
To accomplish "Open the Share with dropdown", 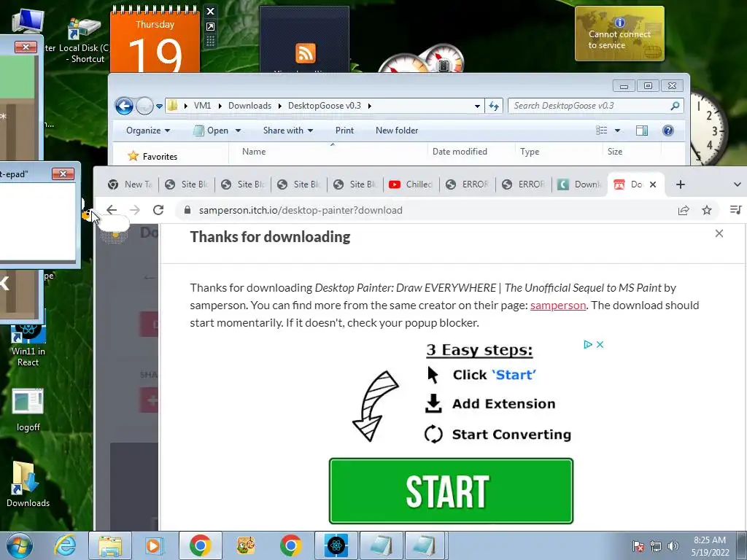I will (x=287, y=131).
